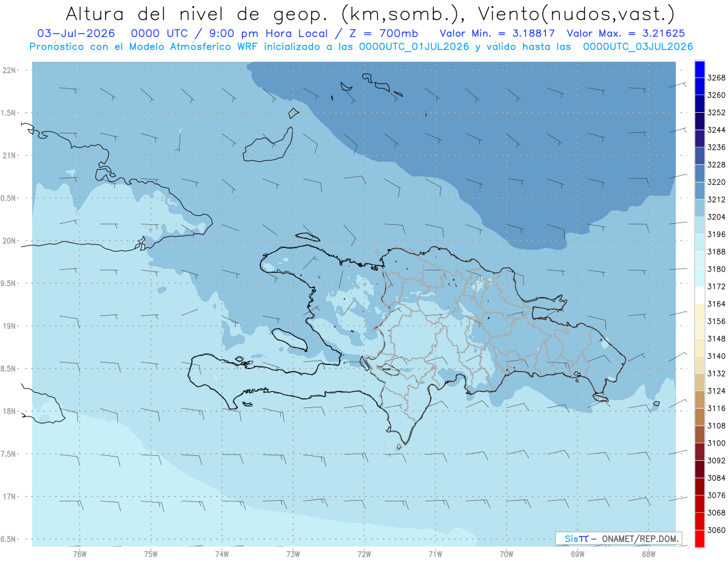
Task: Click the longitude axis label "76W"
Action: (x=79, y=553)
